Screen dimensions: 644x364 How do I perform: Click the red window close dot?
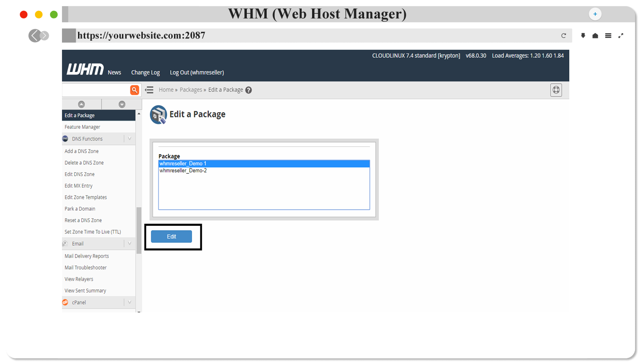click(x=24, y=15)
